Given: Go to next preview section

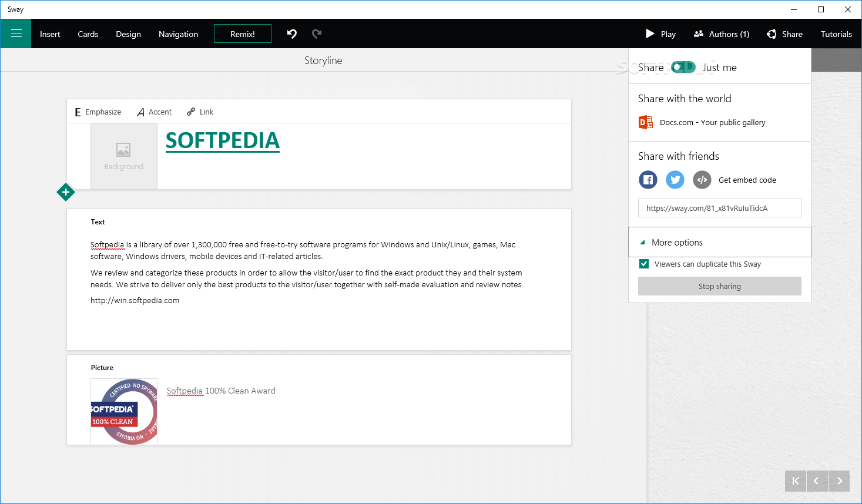Looking at the screenshot, I should [839, 481].
